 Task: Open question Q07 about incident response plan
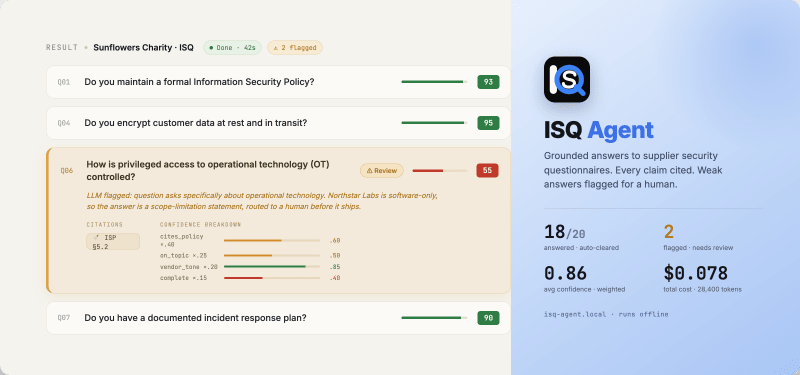click(x=278, y=318)
